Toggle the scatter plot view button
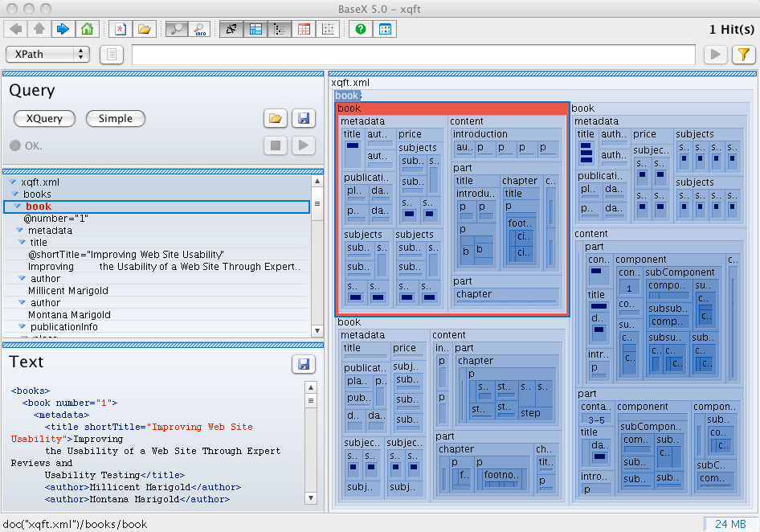This screenshot has height=532, width=760. click(x=327, y=30)
